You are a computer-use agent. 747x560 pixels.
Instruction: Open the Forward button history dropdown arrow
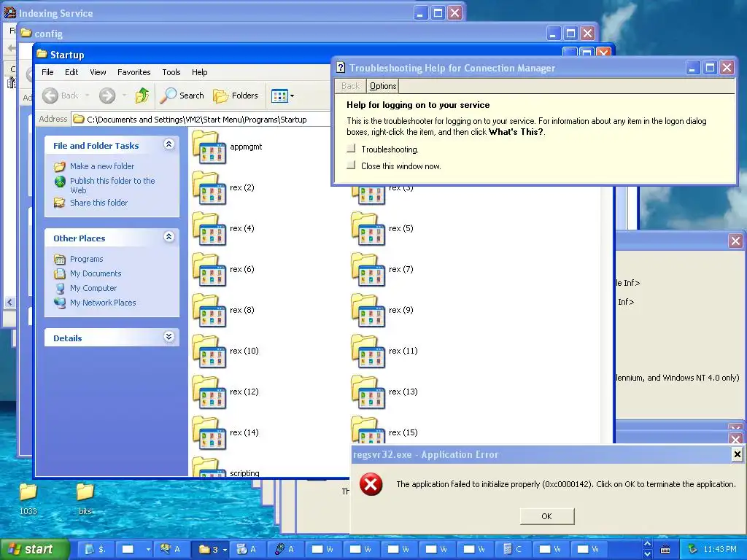124,96
